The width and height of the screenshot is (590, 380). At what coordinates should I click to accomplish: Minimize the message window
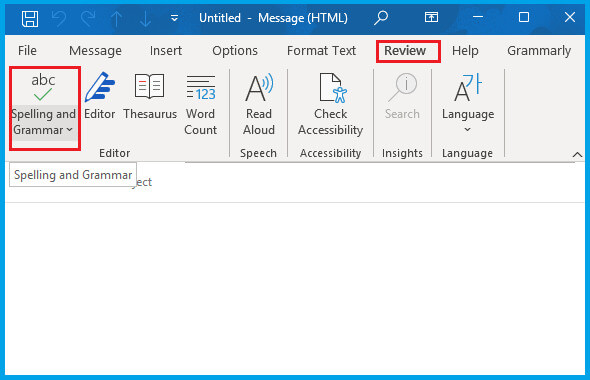click(x=478, y=17)
